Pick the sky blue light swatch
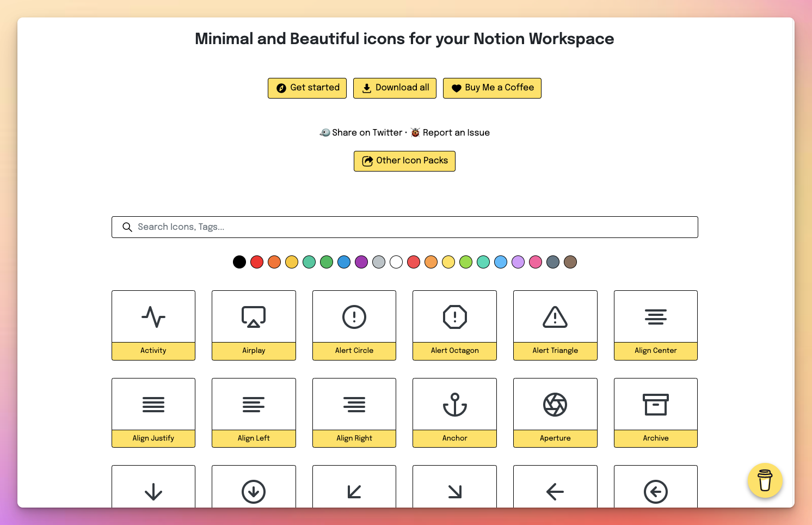The image size is (812, 525). 501,262
